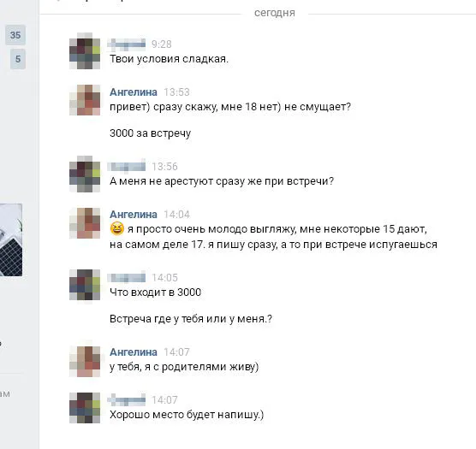Open the pixelated avatar of the 9:28 message
This screenshot has width=476, height=449.
pos(85,51)
